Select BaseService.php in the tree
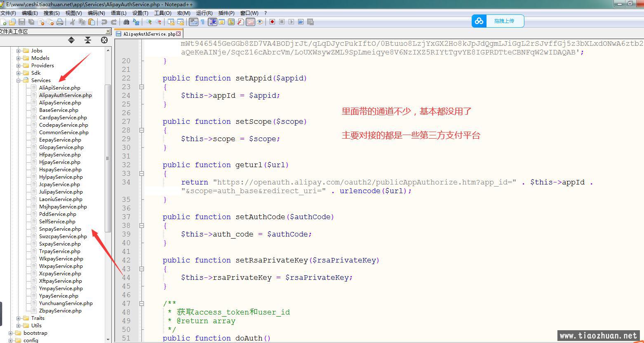 (59, 110)
